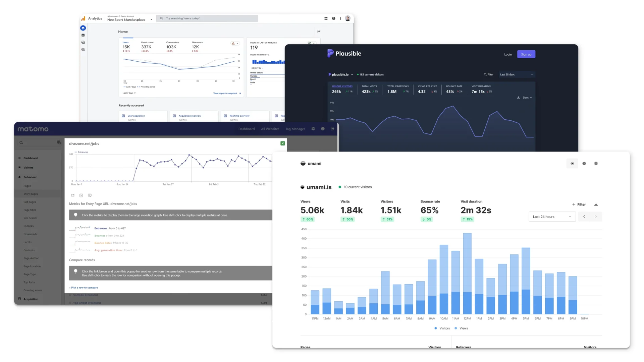644x362 pixels.
Task: Open Google Analytics apps grid icon
Action: click(x=326, y=18)
